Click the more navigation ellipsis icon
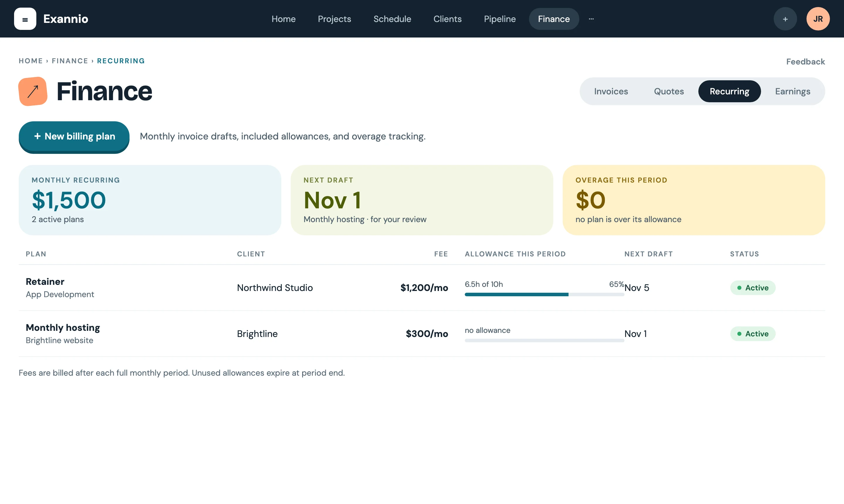Image resolution: width=844 pixels, height=504 pixels. click(x=591, y=19)
